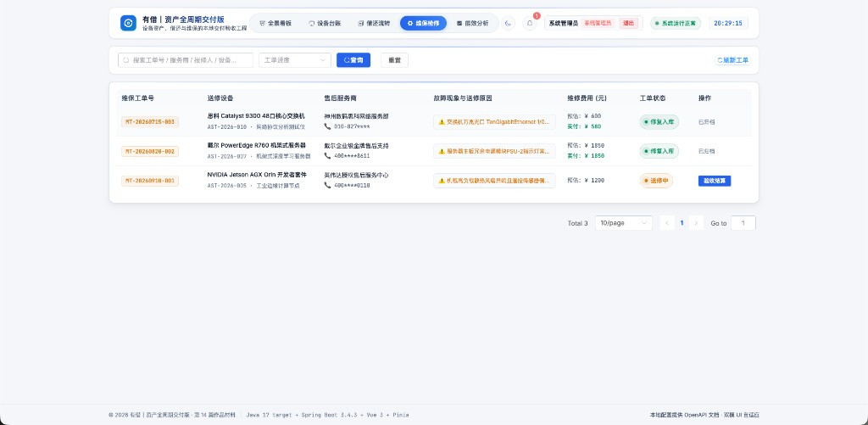Click the 维保工单号 column header
The image size is (868, 425).
[x=138, y=98]
